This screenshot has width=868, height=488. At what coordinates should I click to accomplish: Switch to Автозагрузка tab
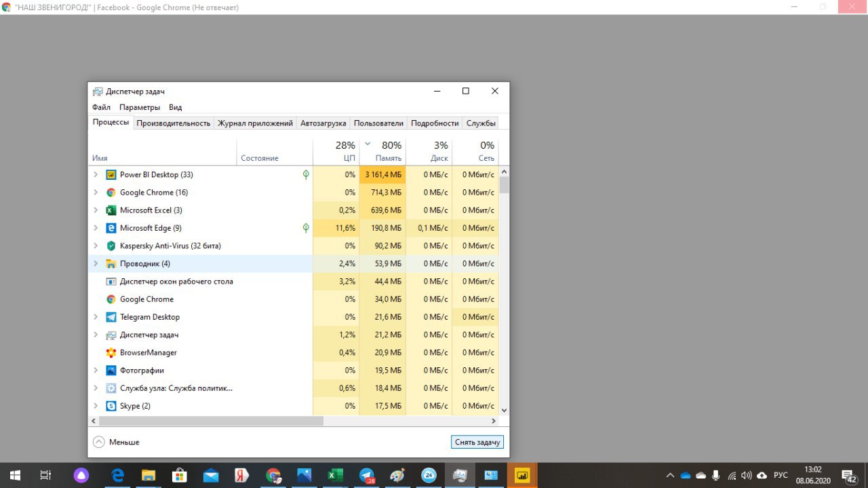(323, 123)
